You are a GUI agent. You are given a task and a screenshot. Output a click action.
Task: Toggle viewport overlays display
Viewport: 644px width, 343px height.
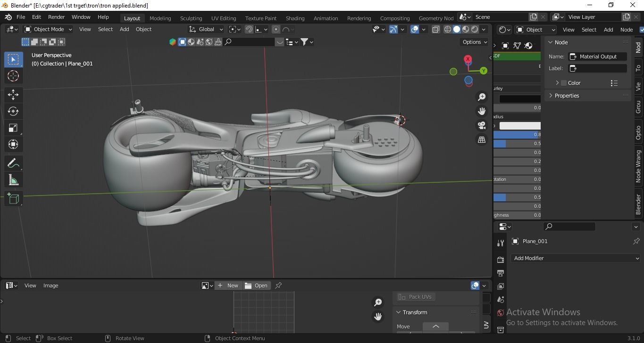(415, 29)
